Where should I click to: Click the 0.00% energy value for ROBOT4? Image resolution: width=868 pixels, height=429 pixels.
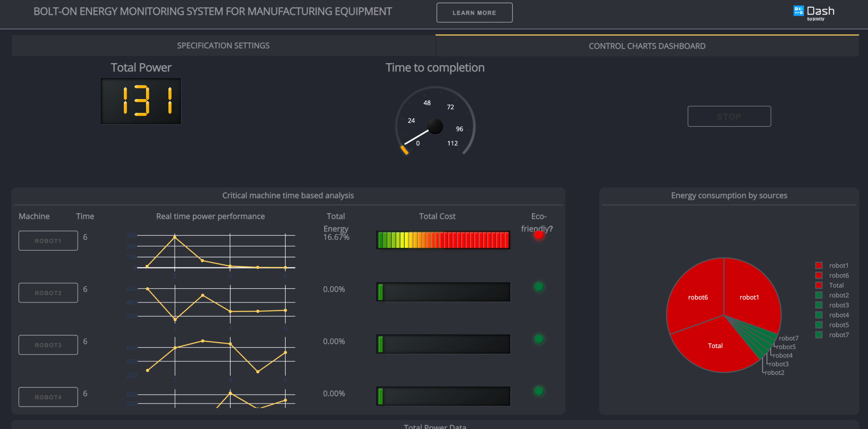coord(334,394)
